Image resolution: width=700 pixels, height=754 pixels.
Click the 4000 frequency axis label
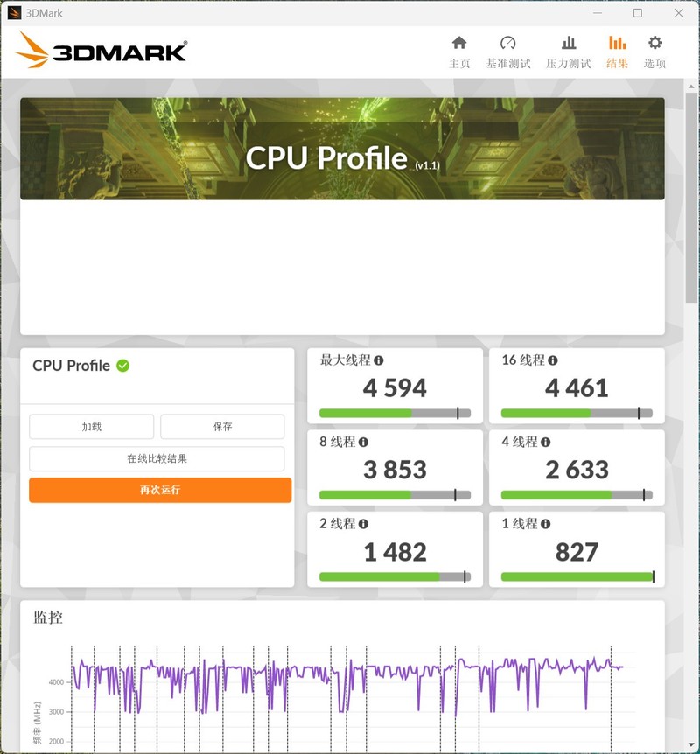(56, 682)
